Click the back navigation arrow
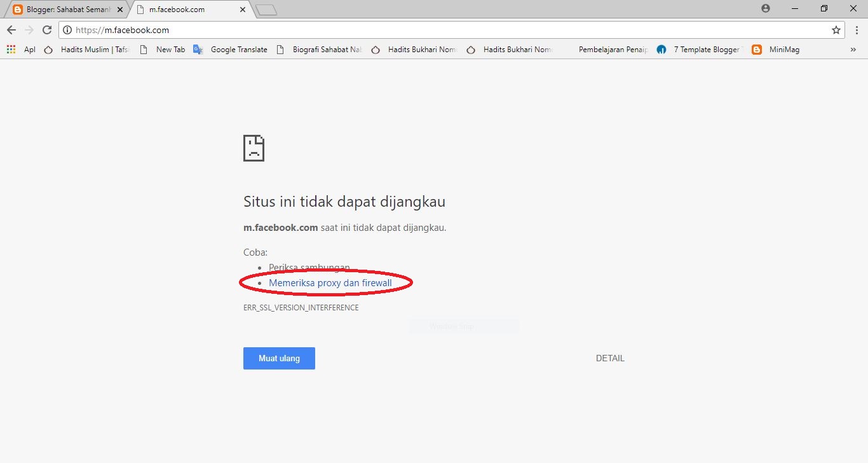 click(x=11, y=29)
